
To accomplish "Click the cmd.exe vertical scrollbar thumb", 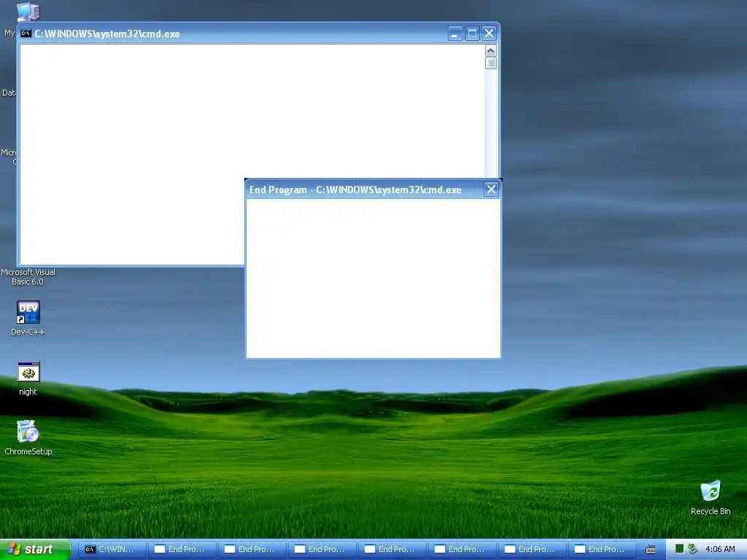I will pyautogui.click(x=491, y=63).
